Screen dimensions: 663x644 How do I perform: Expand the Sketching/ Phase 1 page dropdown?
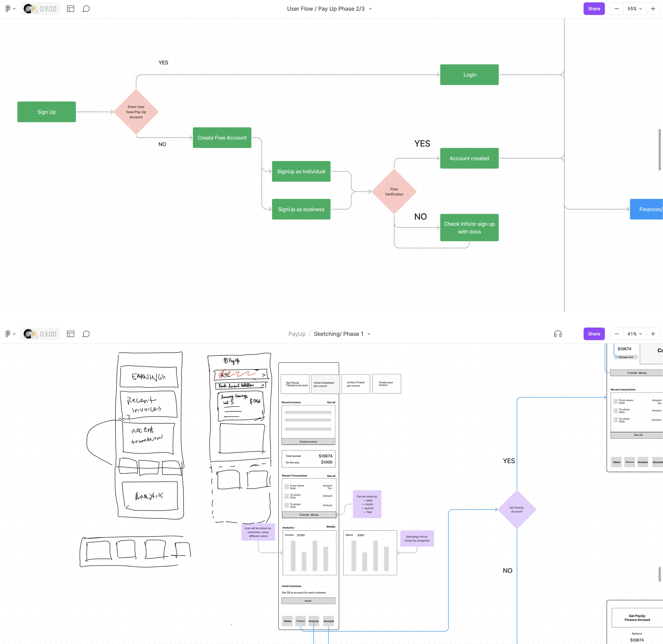[x=369, y=334]
